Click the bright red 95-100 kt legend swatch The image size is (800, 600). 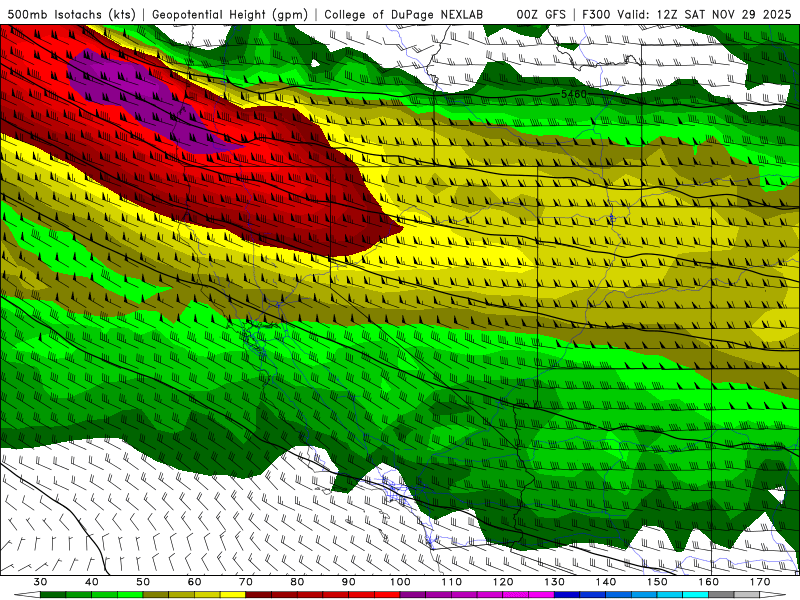click(x=388, y=595)
